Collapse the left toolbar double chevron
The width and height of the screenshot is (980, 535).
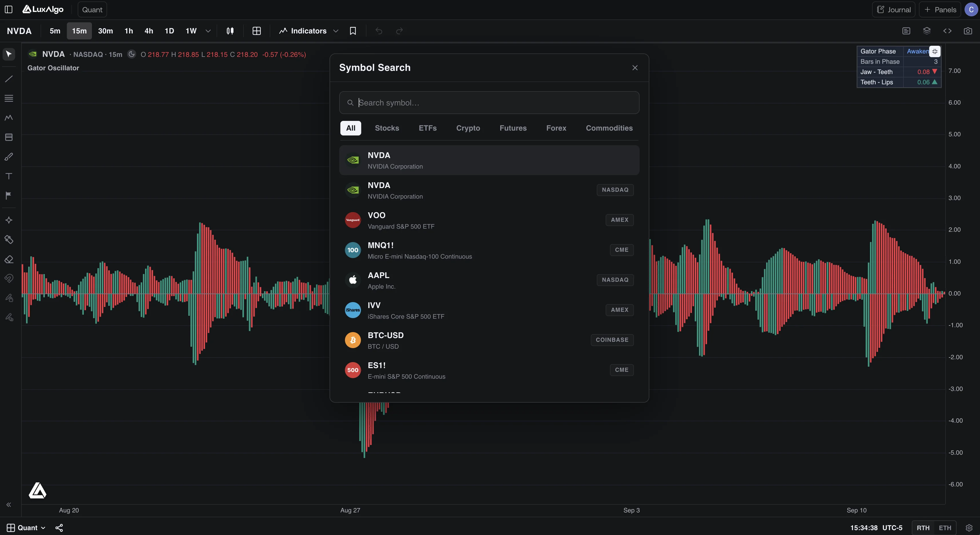click(x=8, y=505)
